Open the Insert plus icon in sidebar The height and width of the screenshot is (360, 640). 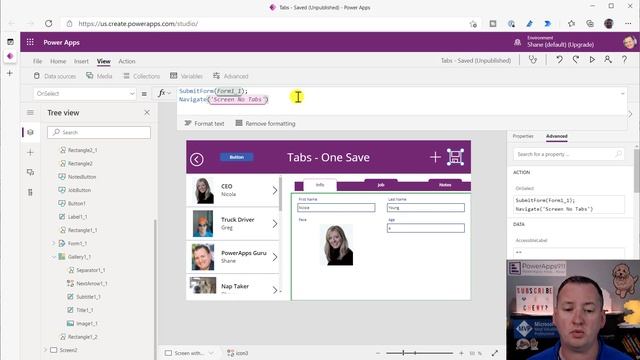pos(30,152)
